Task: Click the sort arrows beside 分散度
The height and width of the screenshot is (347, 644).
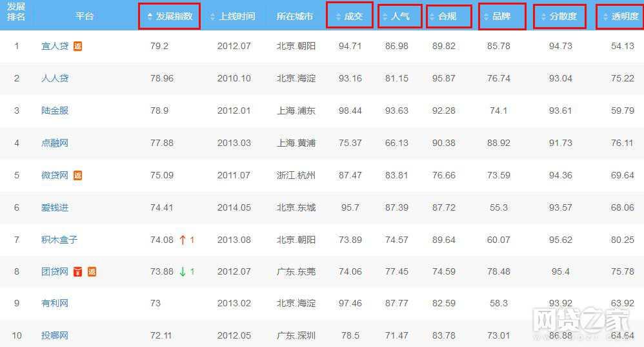Action: pyautogui.click(x=543, y=16)
